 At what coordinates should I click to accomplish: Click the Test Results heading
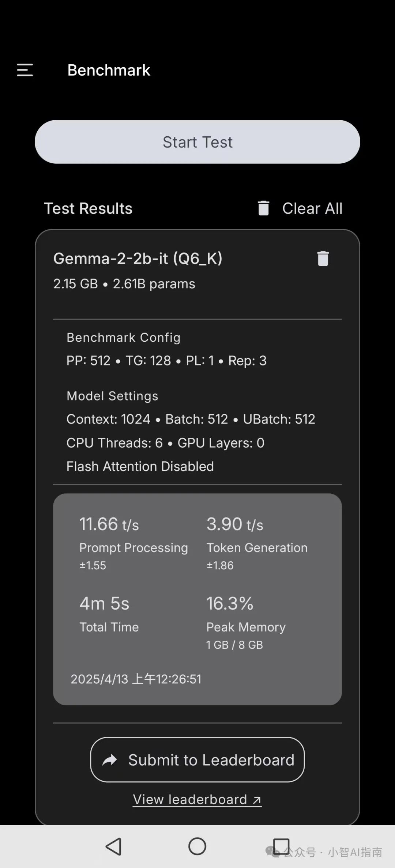[88, 208]
